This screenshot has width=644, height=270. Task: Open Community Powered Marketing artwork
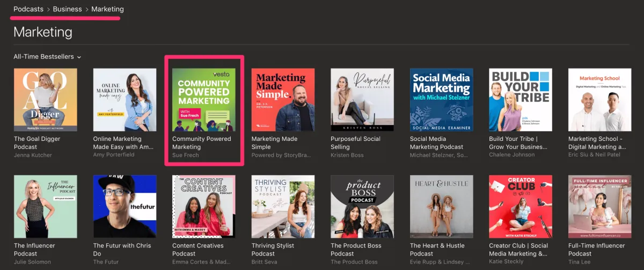tap(204, 100)
